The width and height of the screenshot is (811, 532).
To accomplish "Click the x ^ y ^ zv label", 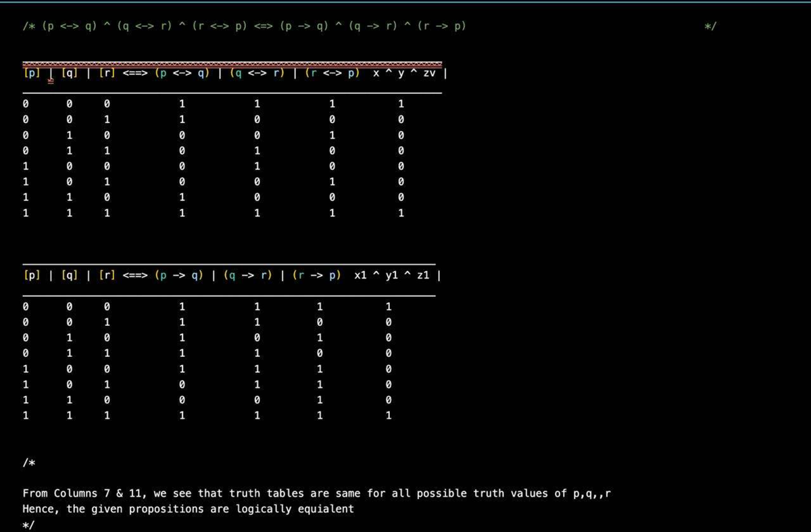I will 403,73.
